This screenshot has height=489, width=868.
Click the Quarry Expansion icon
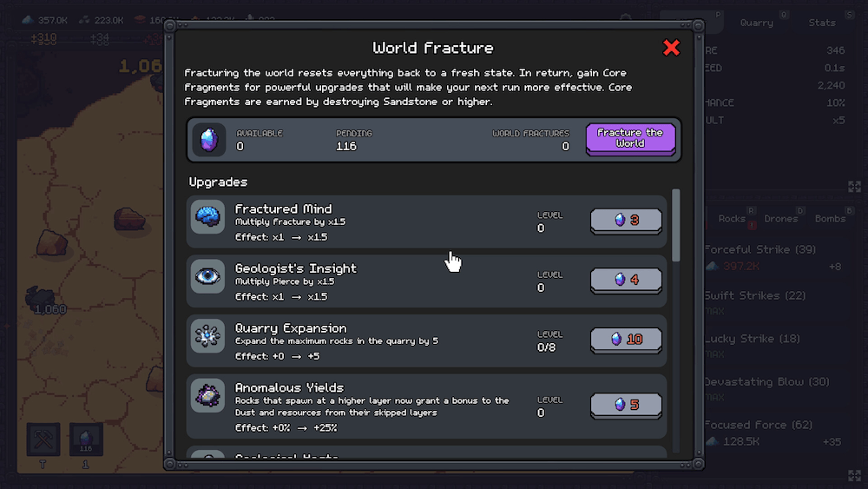[208, 336]
